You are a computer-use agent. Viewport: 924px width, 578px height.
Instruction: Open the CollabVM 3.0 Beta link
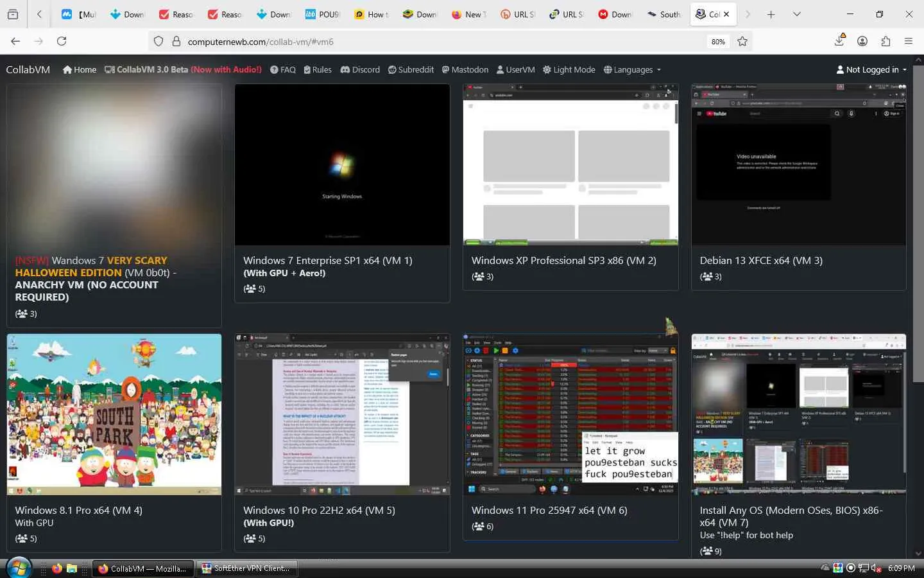[x=183, y=69]
